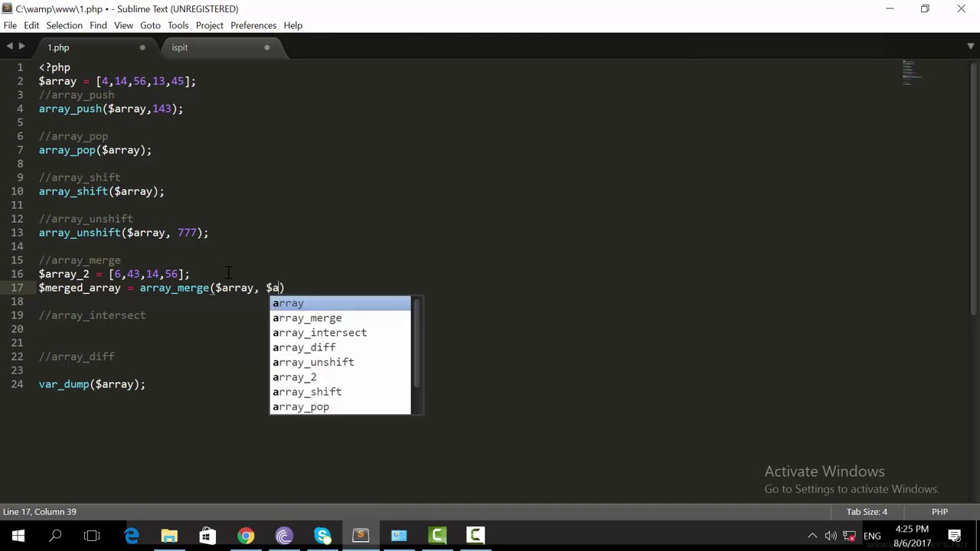Open the Edit menu
980x551 pixels.
pyautogui.click(x=31, y=25)
